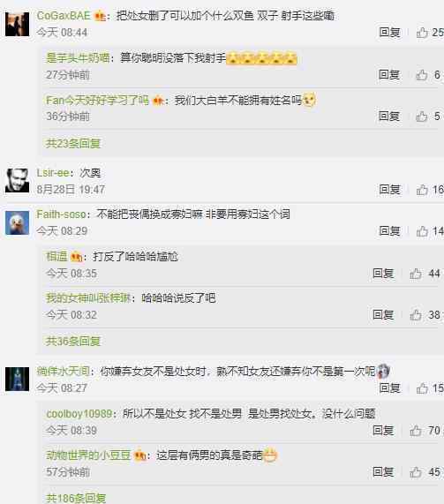Expand 共23条回复 replies thread
This screenshot has height=504, width=444.
click(73, 143)
